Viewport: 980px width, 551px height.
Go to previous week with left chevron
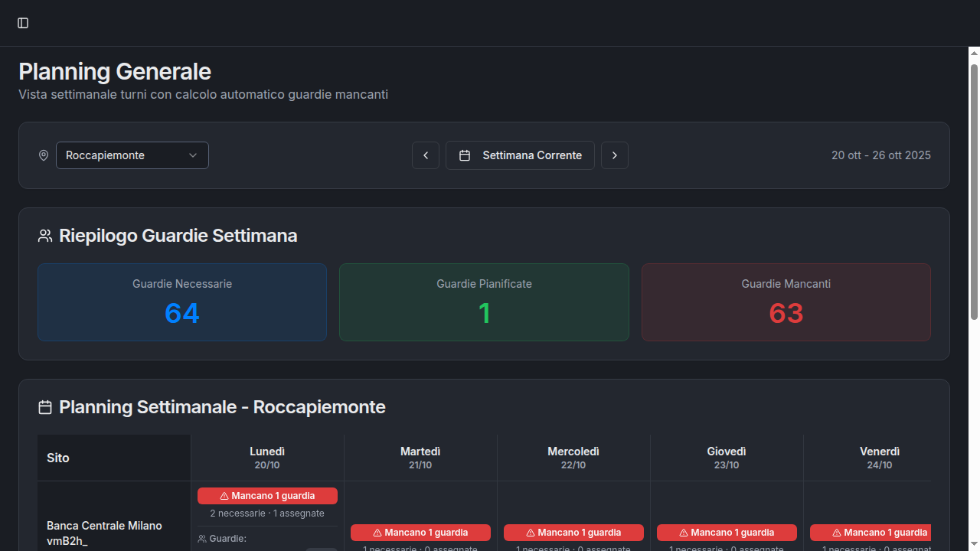pos(426,155)
